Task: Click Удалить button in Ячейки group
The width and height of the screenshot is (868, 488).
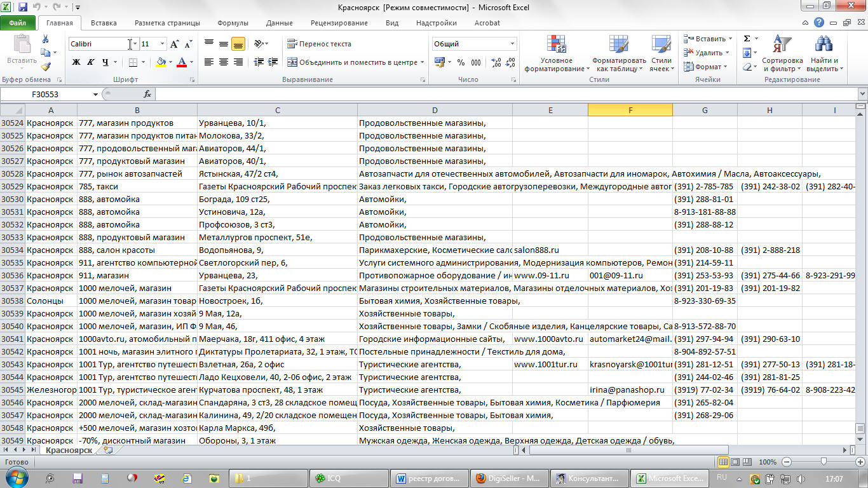Action: (707, 53)
